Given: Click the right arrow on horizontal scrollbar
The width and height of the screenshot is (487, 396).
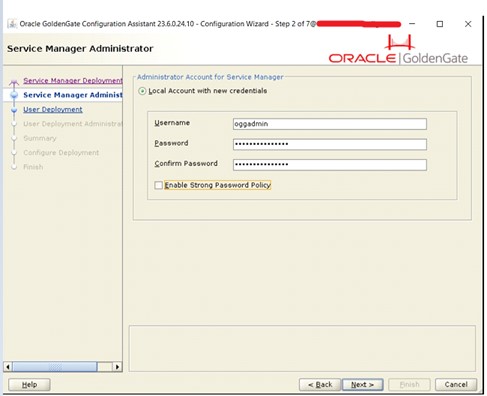Looking at the screenshot, I should [117, 367].
